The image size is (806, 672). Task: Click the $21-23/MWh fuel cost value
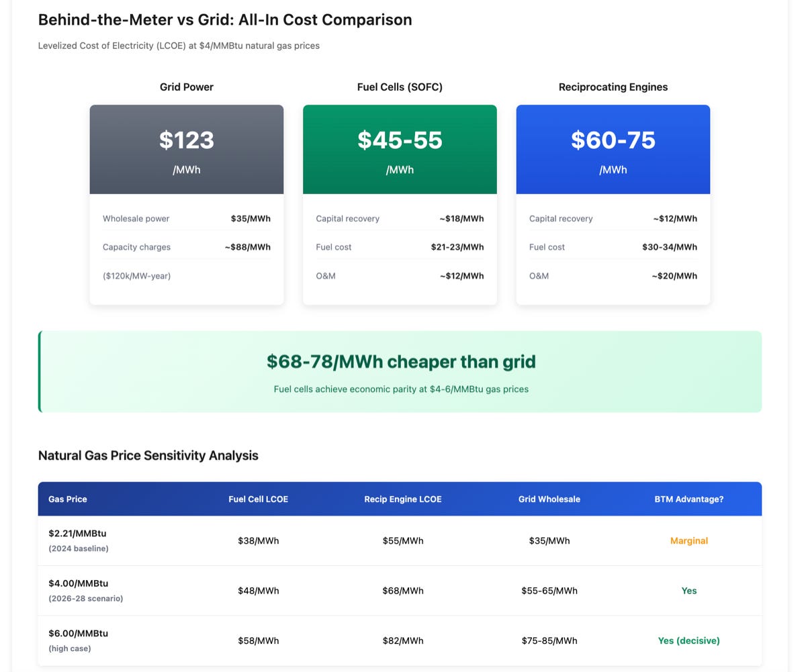point(457,247)
